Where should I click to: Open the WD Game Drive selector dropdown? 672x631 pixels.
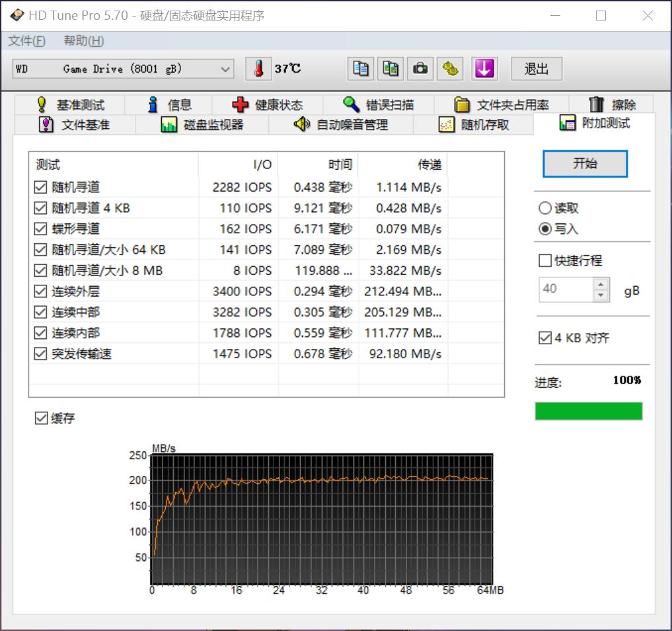click(224, 68)
